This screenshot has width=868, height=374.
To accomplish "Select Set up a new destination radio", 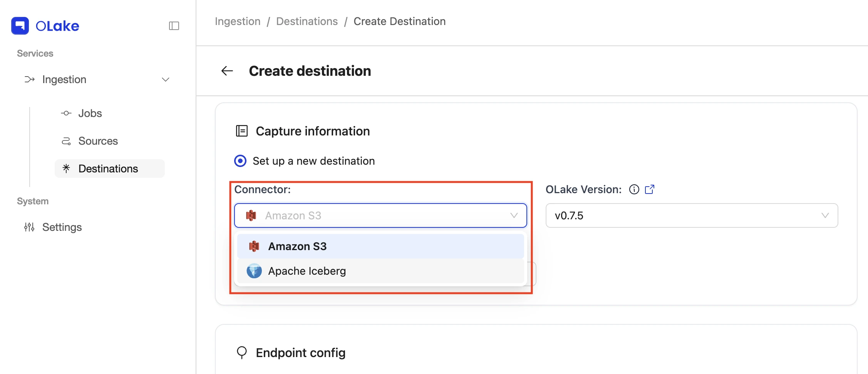I will coord(240,161).
